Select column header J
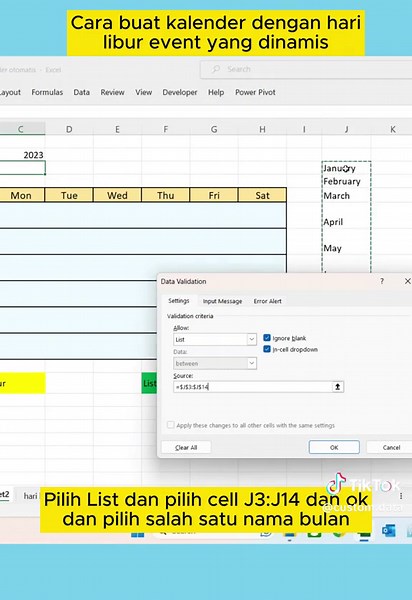 [x=346, y=129]
